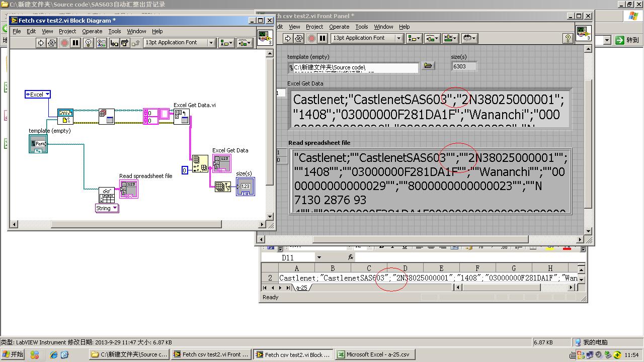The height and width of the screenshot is (362, 644).
Task: Toggle Highlight Execution light bulb
Action: 89,43
